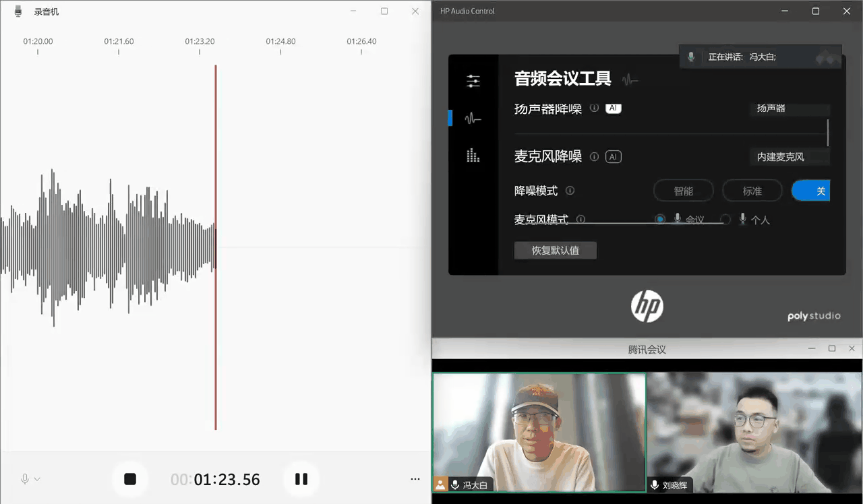The image size is (863, 504).
Task: Click the 01:23.20 timeline marker
Action: click(200, 42)
